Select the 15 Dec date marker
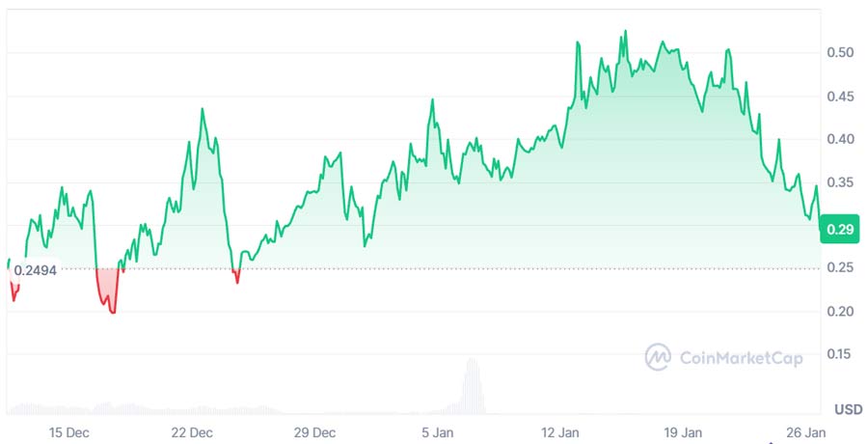This screenshot has width=868, height=444. point(68,431)
